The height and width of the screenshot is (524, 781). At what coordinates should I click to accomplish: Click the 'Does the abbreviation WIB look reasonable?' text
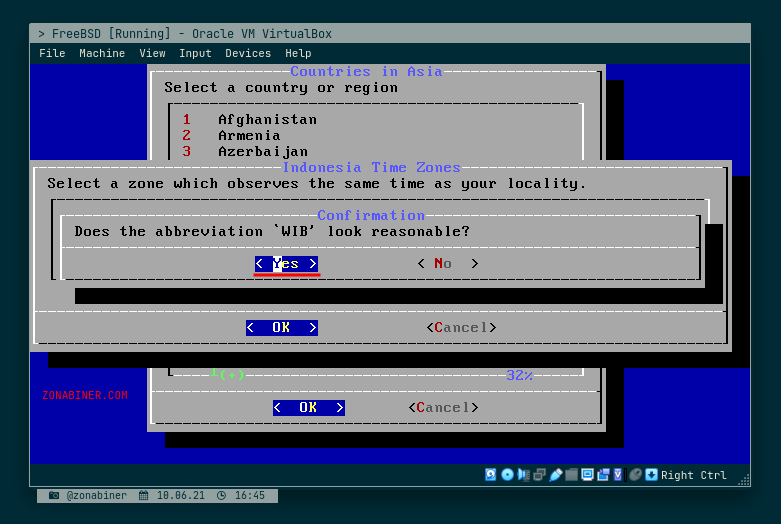pyautogui.click(x=272, y=232)
